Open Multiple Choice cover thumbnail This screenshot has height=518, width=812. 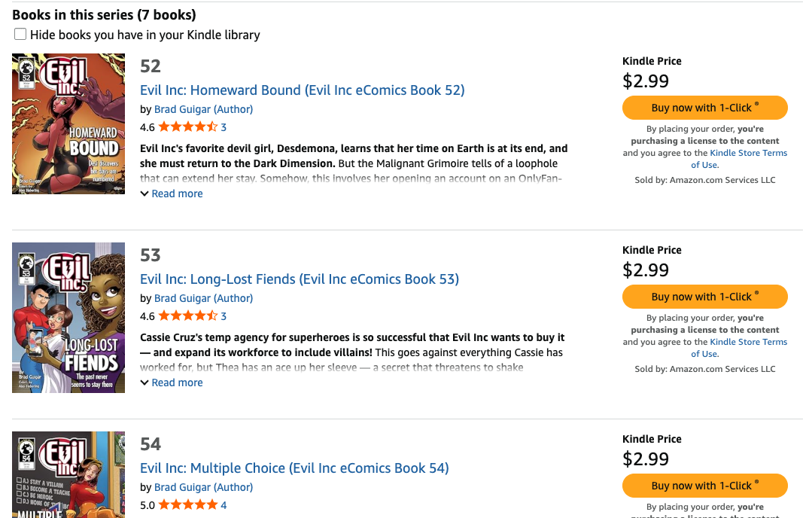click(x=68, y=474)
